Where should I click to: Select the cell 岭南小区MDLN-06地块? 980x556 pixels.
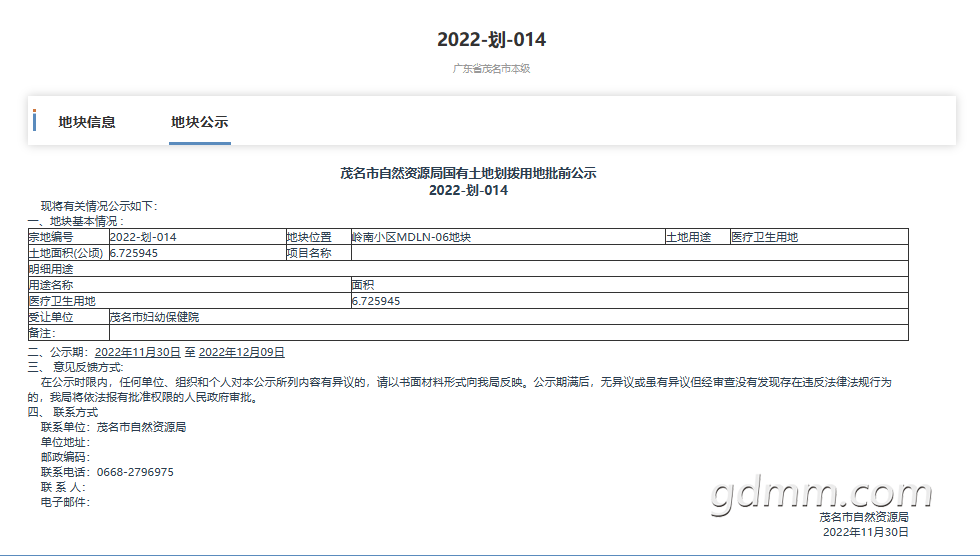[x=508, y=237]
